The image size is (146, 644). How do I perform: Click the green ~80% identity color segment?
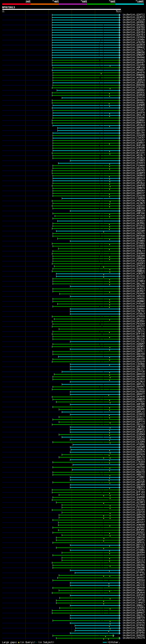pos(101,4)
